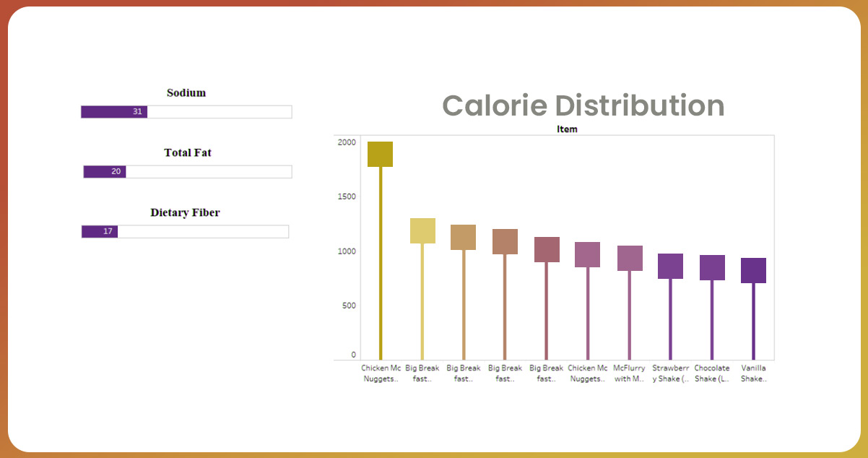
Task: Select the pale yellow Big Breakfast marker
Action: click(422, 230)
